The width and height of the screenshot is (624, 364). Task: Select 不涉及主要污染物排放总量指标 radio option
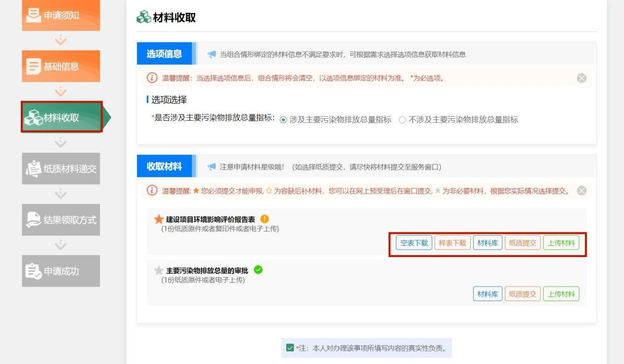(x=402, y=120)
